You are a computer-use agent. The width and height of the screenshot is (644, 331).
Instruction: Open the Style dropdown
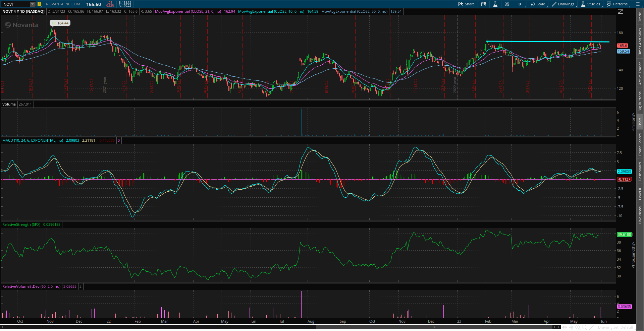click(538, 4)
